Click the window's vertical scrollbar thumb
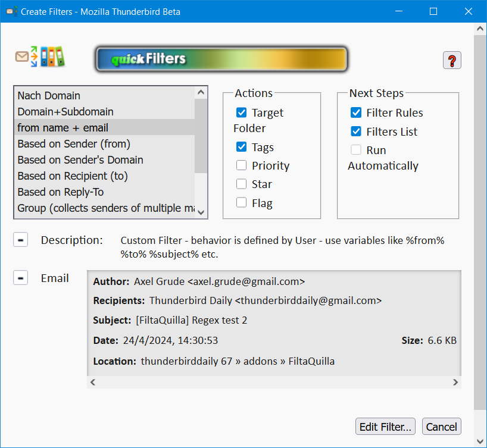This screenshot has width=487, height=448. (480, 223)
